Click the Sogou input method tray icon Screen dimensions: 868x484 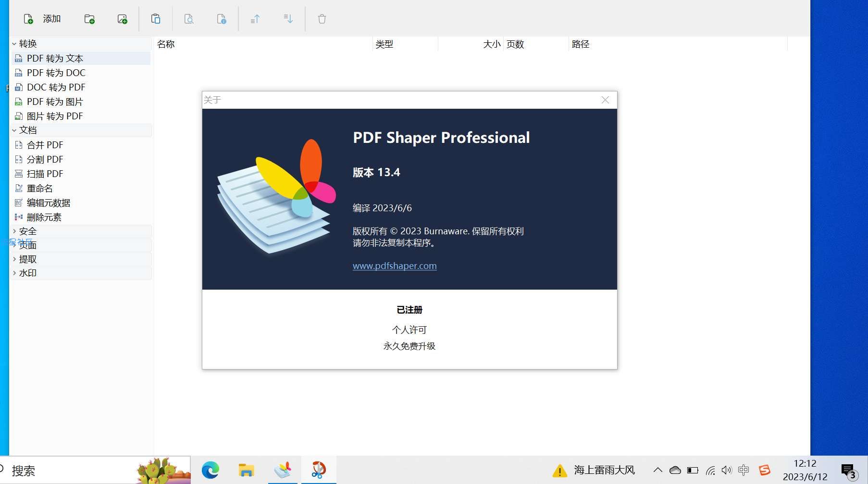[764, 470]
